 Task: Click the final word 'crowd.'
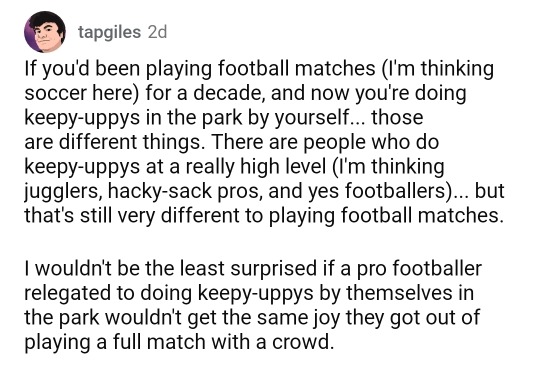pyautogui.click(x=303, y=342)
